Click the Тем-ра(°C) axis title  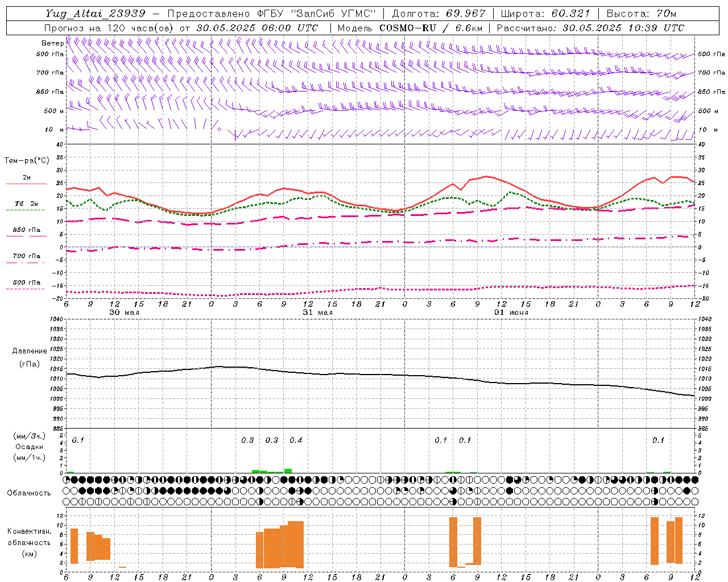[x=27, y=161]
